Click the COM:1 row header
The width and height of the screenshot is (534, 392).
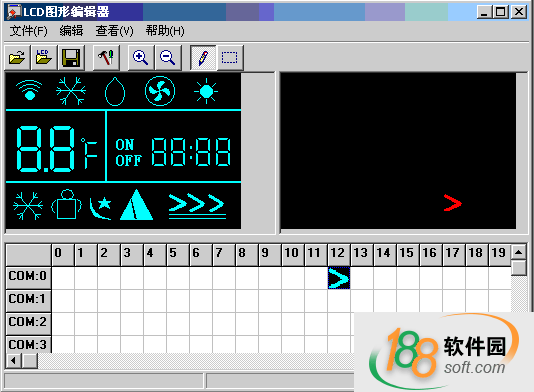pos(28,300)
